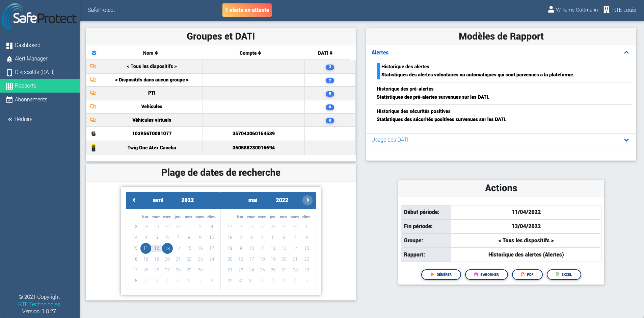Select Twig One Atex Canelia device
Image resolution: width=644 pixels, height=318 pixels.
tap(152, 148)
